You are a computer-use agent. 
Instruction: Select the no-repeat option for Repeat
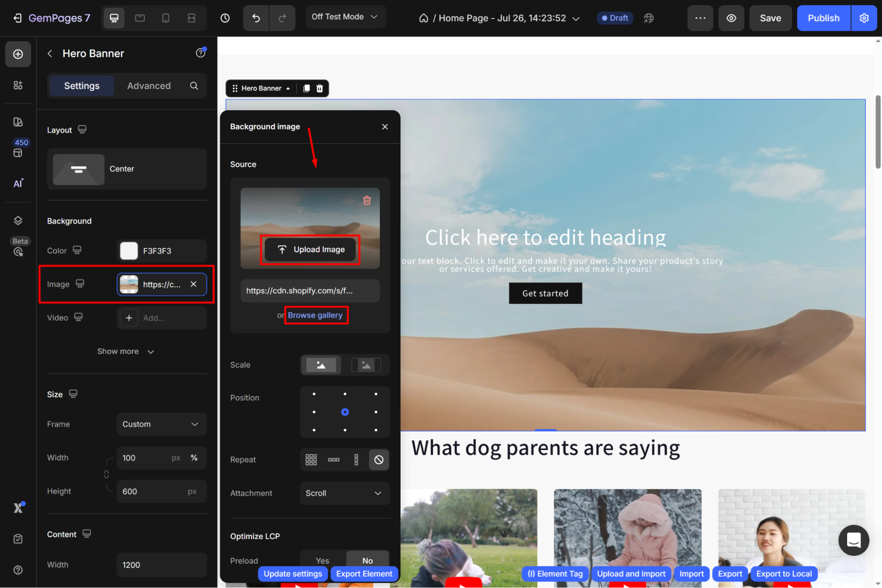pos(379,460)
